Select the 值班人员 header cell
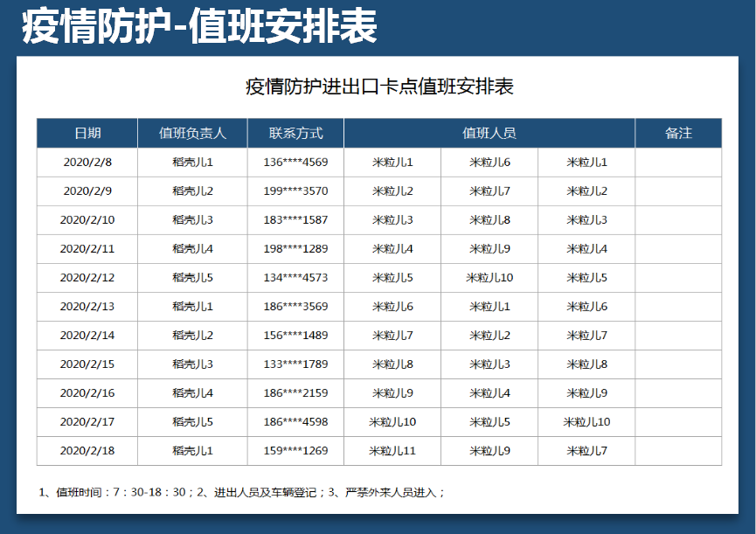Screen dimensions: 756x534 point(488,133)
